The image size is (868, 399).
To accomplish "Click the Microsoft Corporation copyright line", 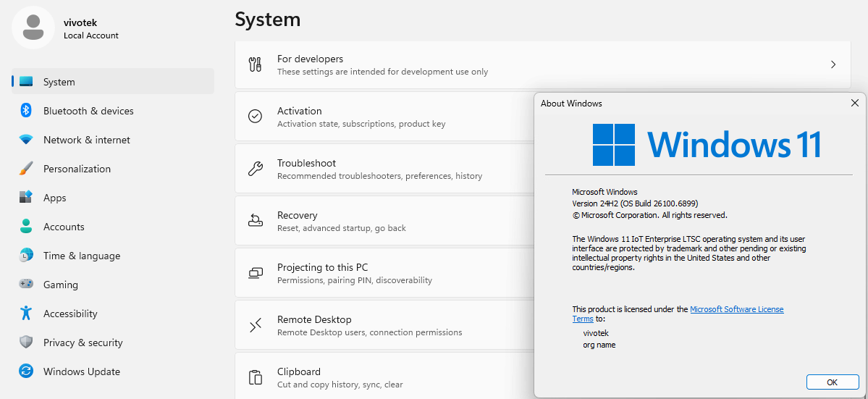I will (649, 215).
